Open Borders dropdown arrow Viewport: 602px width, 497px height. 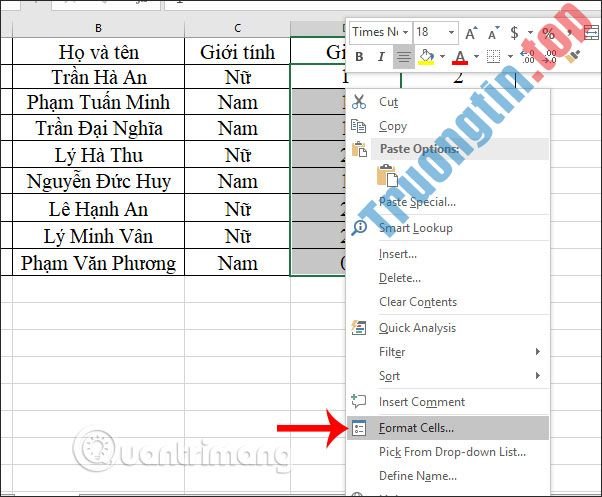tap(510, 57)
